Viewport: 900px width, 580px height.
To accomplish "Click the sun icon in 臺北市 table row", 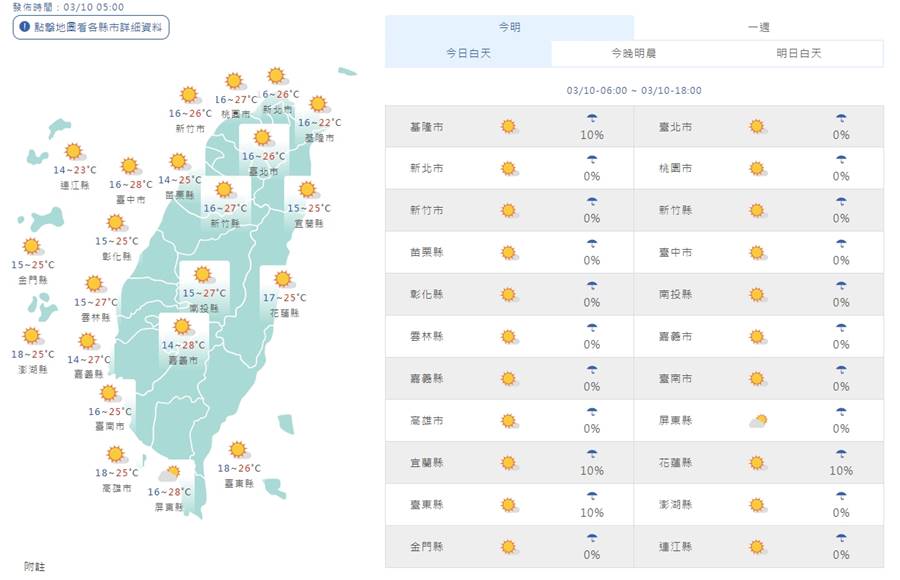I will click(x=758, y=127).
